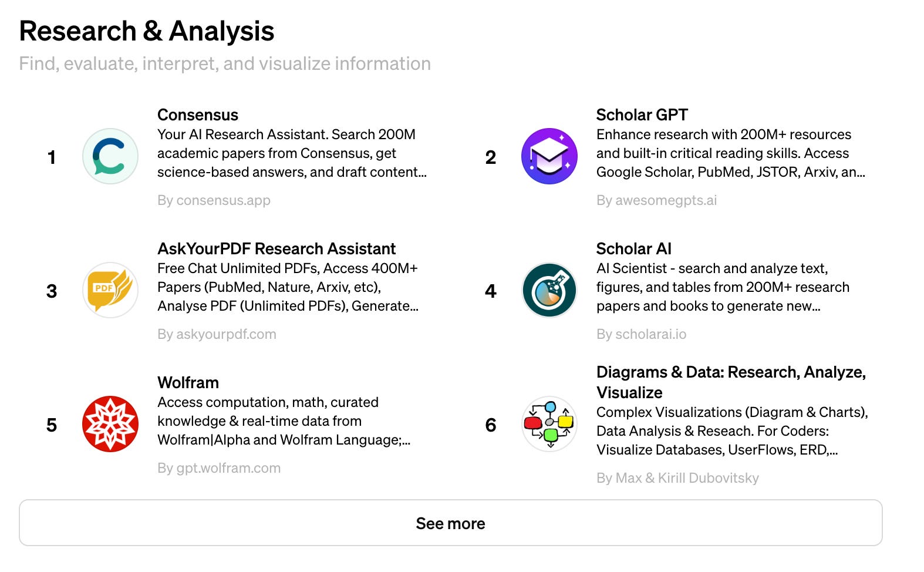Select Diagrams & Data: Research, Analyze, Visualize
924x572 pixels.
tap(731, 382)
